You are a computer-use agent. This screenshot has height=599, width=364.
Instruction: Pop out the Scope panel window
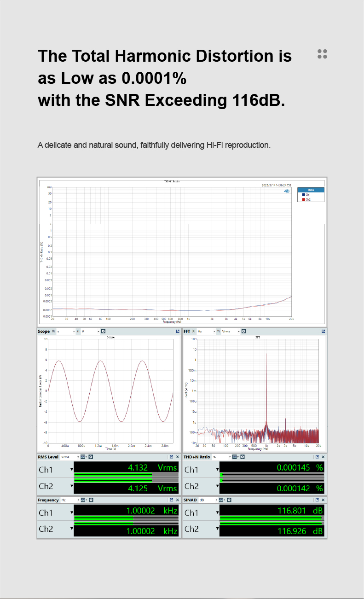coord(177,331)
